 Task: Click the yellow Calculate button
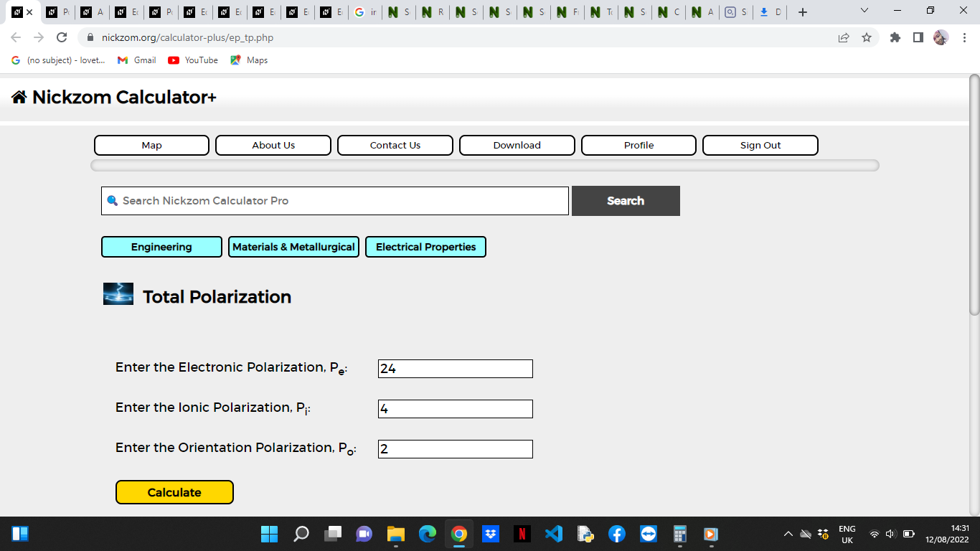[174, 492]
